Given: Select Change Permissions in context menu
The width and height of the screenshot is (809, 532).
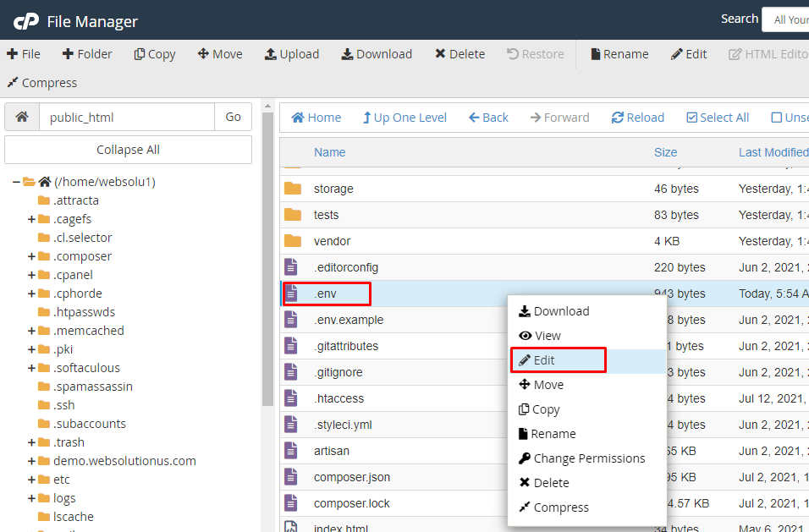Looking at the screenshot, I should coord(589,458).
